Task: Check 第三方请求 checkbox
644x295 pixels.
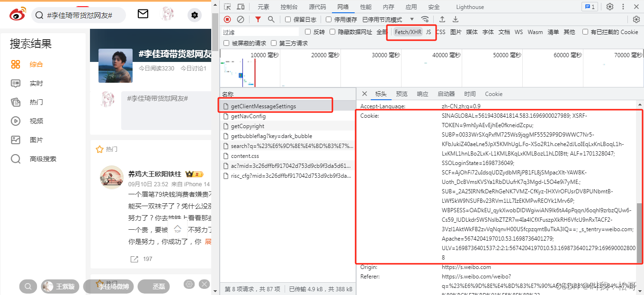Action: (274, 43)
